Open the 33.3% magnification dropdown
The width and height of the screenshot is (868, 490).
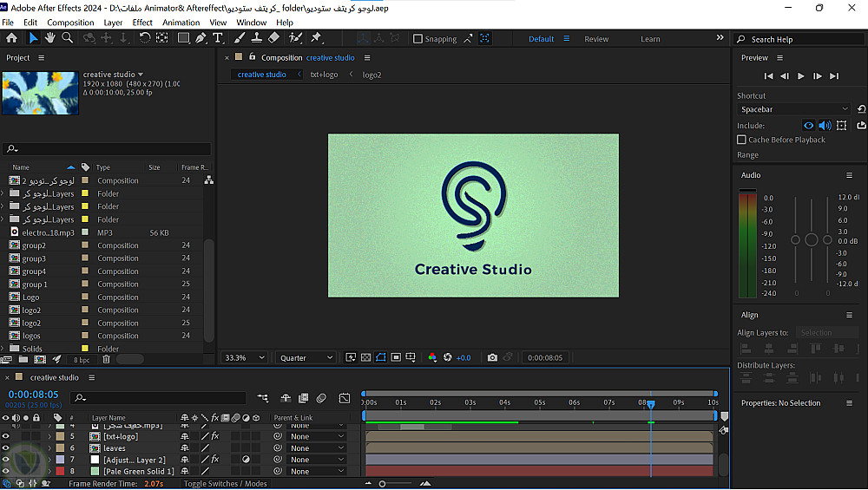tap(246, 357)
